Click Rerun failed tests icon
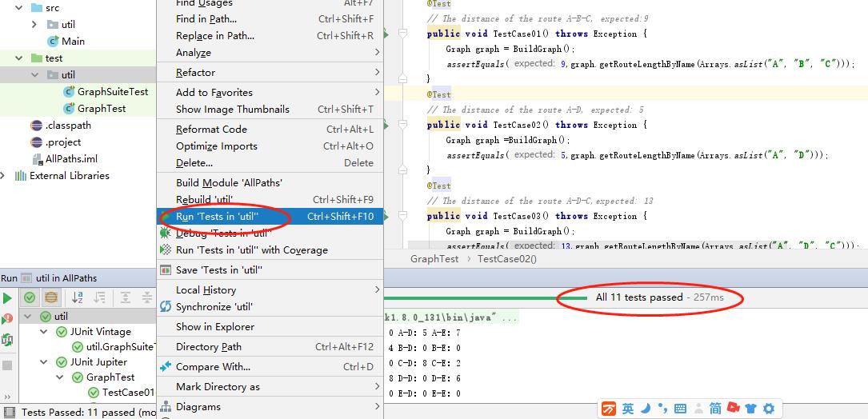This screenshot has height=419, width=868. point(7,318)
